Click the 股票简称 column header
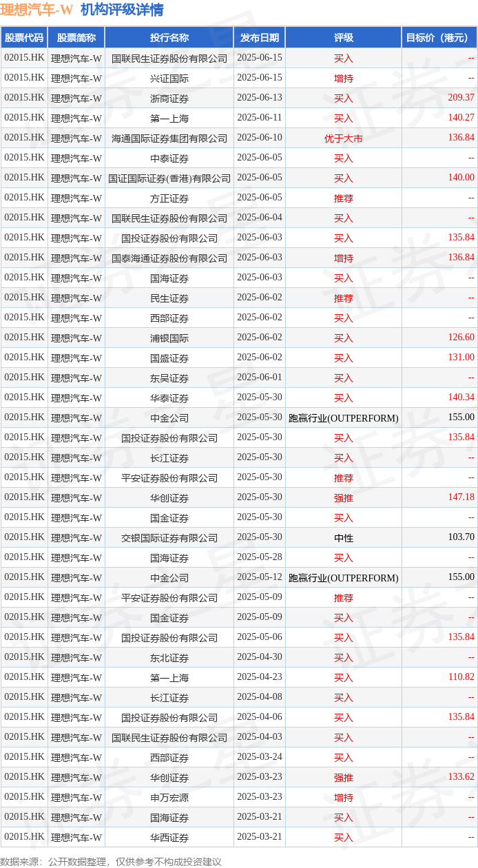478x868 pixels. (x=76, y=38)
